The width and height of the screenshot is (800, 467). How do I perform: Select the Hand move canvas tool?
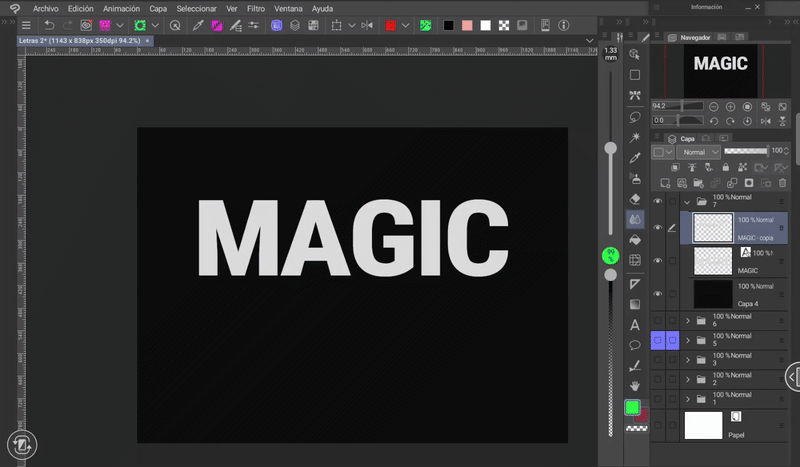(634, 385)
